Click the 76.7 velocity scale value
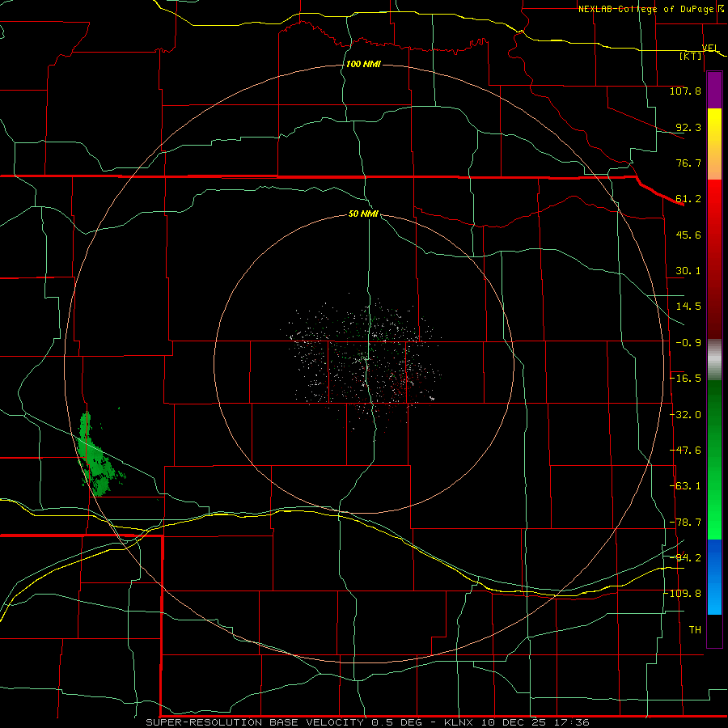Screen dimensions: 728x728 coord(688,163)
